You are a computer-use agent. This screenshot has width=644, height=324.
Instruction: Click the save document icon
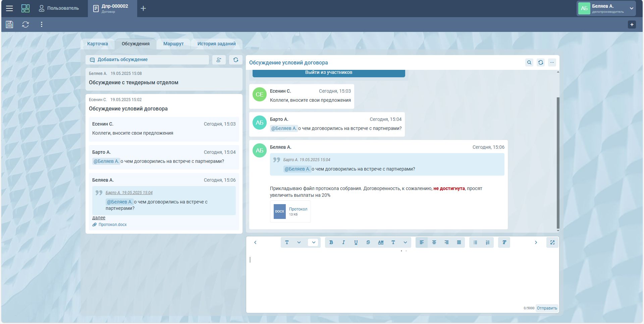pos(9,25)
